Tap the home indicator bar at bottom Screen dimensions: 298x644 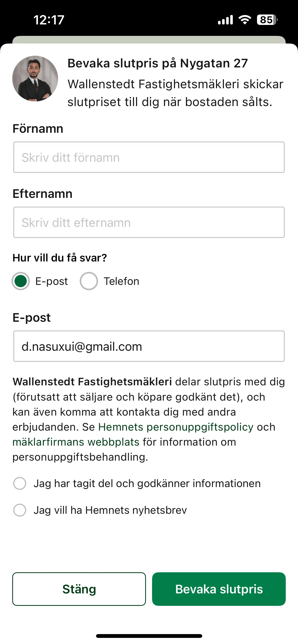[149, 636]
